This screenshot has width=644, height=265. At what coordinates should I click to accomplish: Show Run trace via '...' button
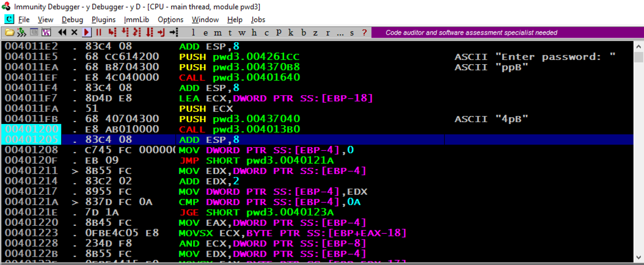340,33
